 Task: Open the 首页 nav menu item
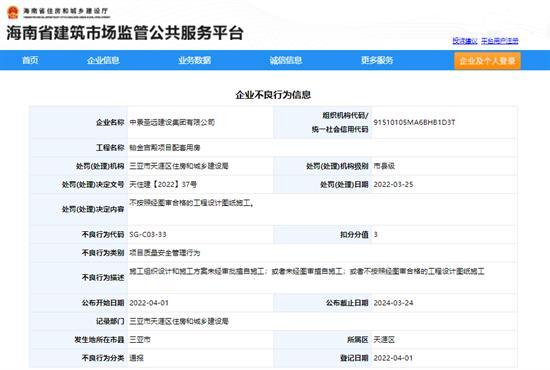pos(30,60)
